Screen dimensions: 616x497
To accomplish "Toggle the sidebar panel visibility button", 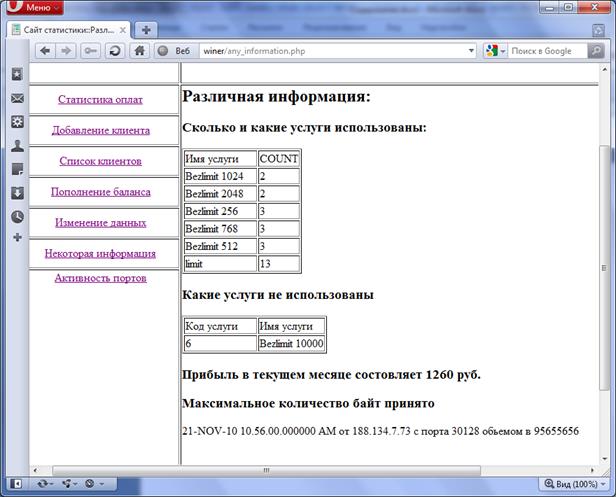I will (14, 483).
